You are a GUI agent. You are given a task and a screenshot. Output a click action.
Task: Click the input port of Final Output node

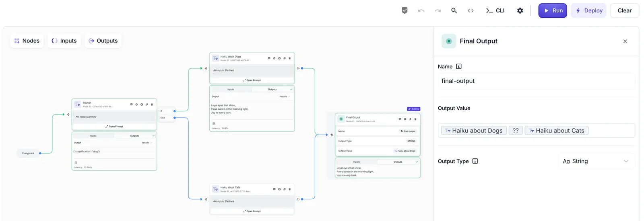pyautogui.click(x=331, y=135)
